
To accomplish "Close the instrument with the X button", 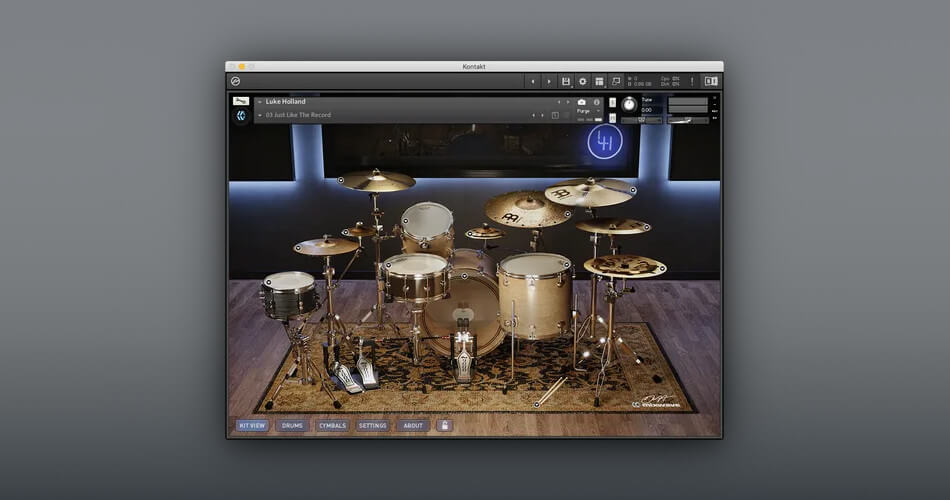I will pos(715,98).
